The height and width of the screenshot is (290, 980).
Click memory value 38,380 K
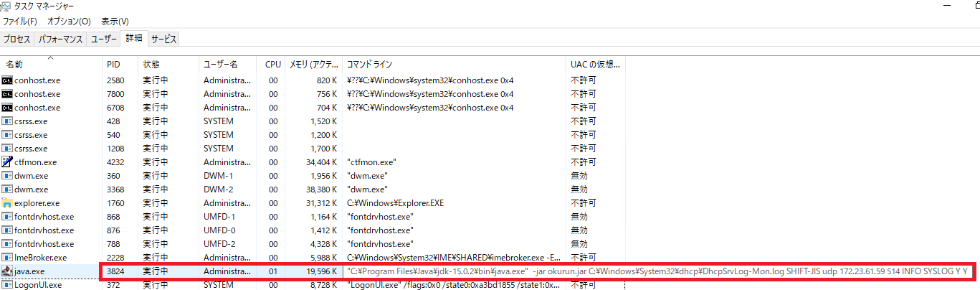[x=320, y=190]
